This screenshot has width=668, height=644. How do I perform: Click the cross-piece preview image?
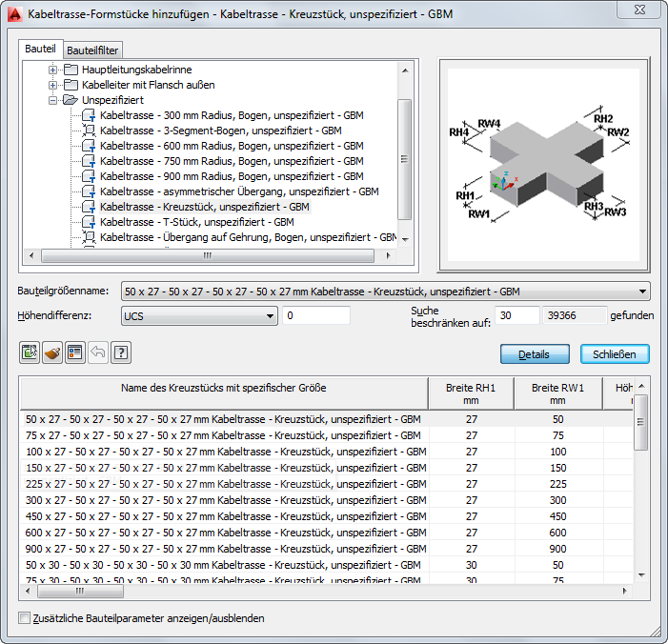(543, 165)
